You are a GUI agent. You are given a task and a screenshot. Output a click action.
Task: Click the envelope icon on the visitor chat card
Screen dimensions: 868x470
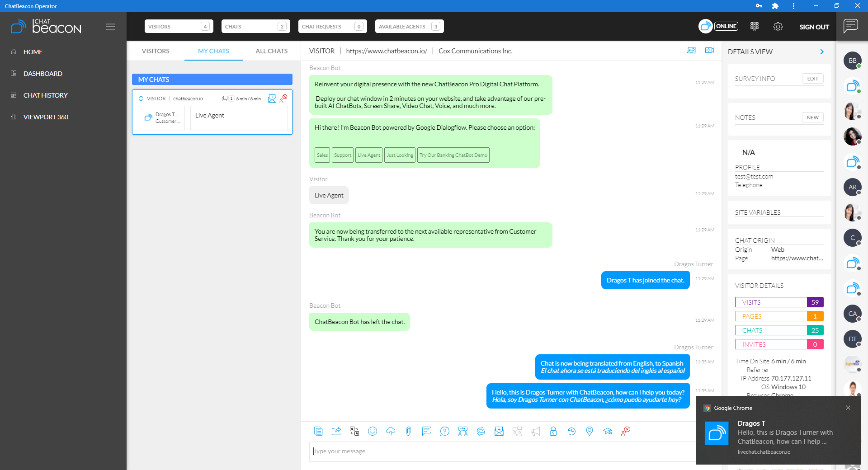click(x=272, y=99)
